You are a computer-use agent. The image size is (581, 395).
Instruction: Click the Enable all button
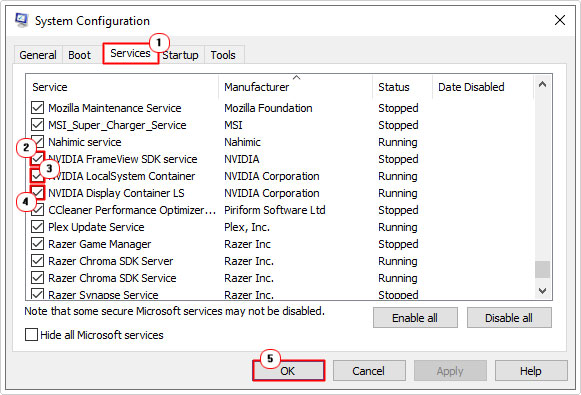[415, 318]
